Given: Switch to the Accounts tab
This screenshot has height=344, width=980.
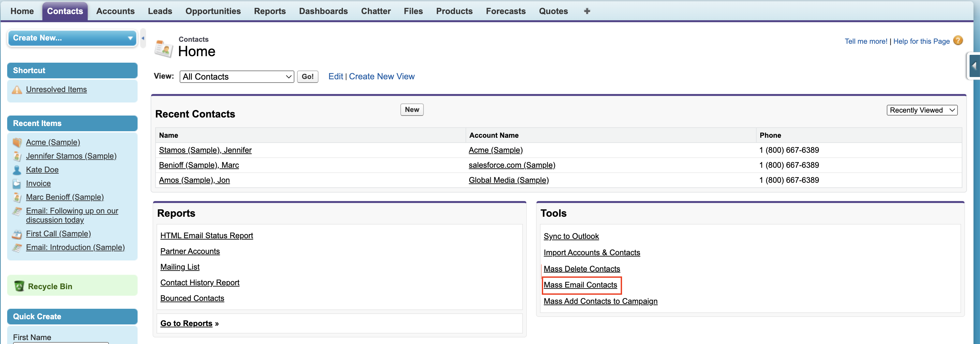Looking at the screenshot, I should [x=115, y=11].
